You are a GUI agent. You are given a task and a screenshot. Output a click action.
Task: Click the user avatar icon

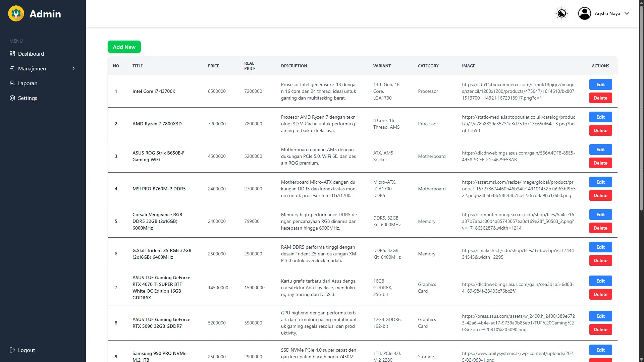(x=585, y=13)
